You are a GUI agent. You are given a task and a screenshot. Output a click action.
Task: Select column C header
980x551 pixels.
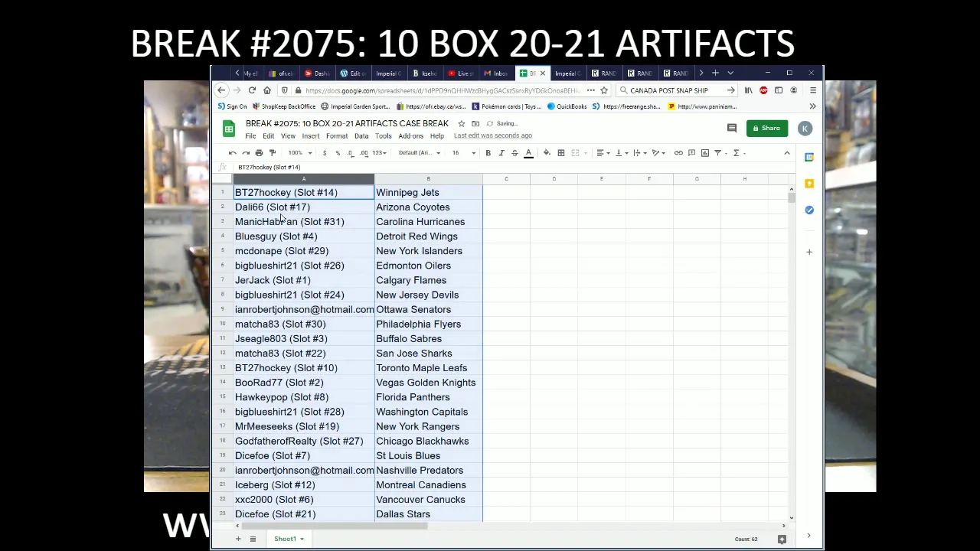[x=506, y=179]
